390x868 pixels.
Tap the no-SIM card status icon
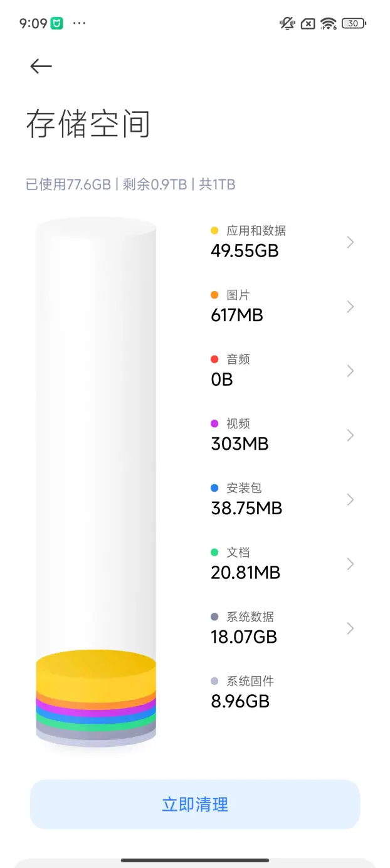(308, 24)
